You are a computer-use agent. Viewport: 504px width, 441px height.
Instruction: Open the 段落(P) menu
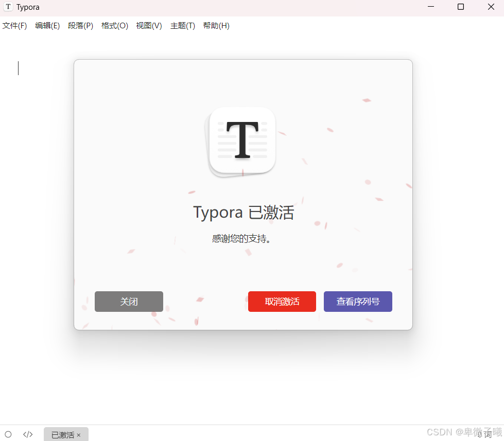click(x=80, y=26)
